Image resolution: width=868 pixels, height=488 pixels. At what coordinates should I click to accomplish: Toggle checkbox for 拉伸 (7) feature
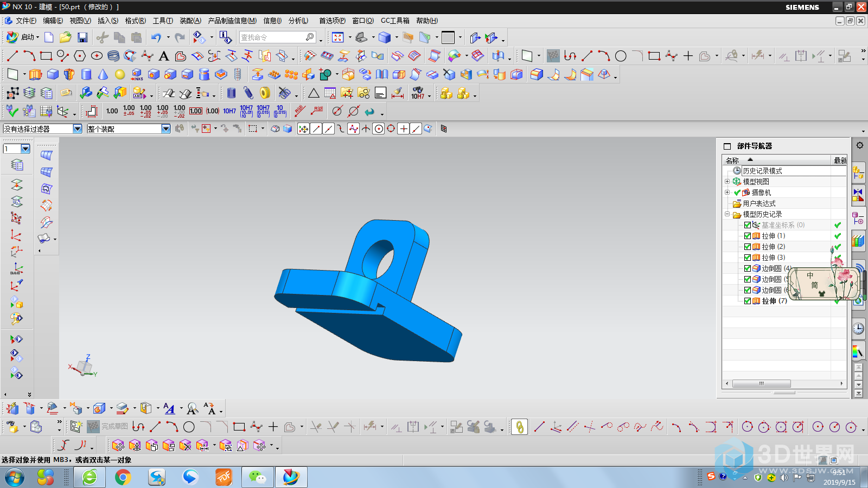pos(748,301)
